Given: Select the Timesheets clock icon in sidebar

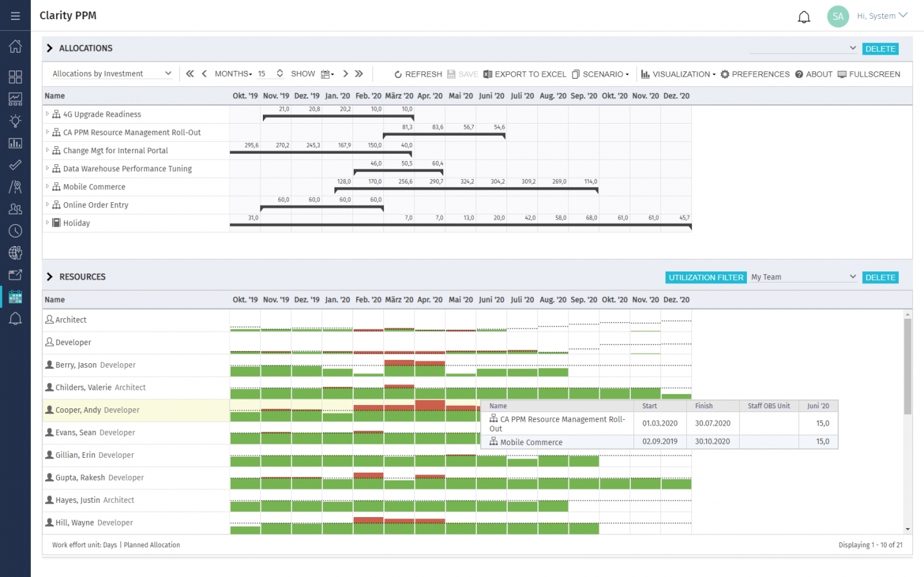Looking at the screenshot, I should point(15,231).
